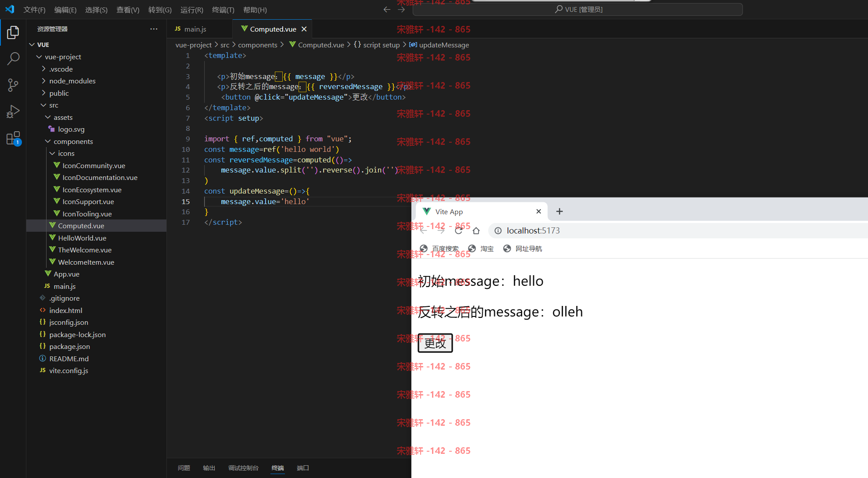The width and height of the screenshot is (868, 478).
Task: Open package.json file
Action: 97,346
